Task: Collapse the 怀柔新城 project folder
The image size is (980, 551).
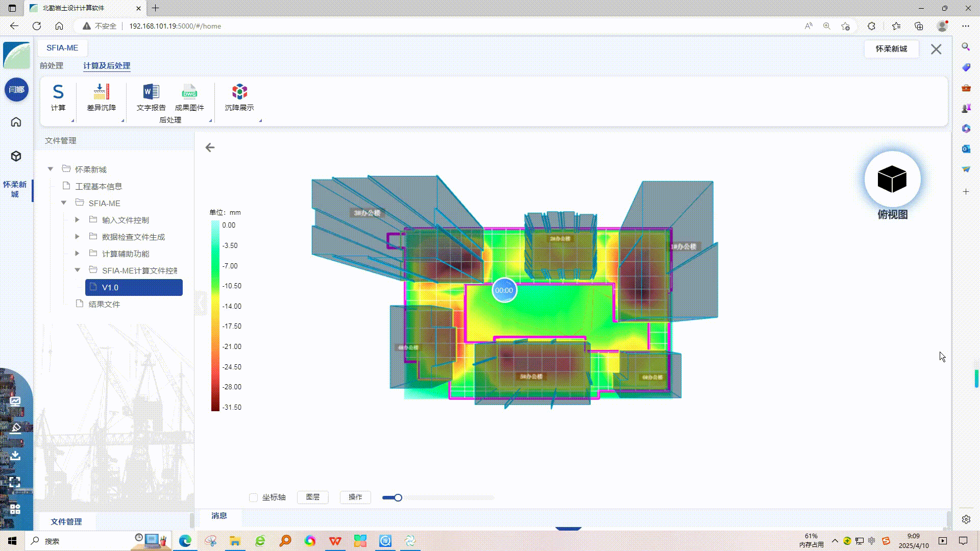Action: tap(51, 169)
